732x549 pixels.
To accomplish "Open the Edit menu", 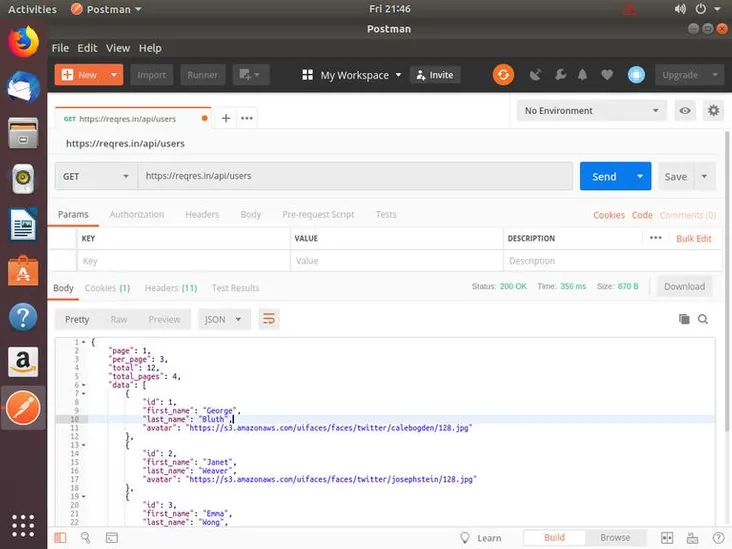I will 87,48.
